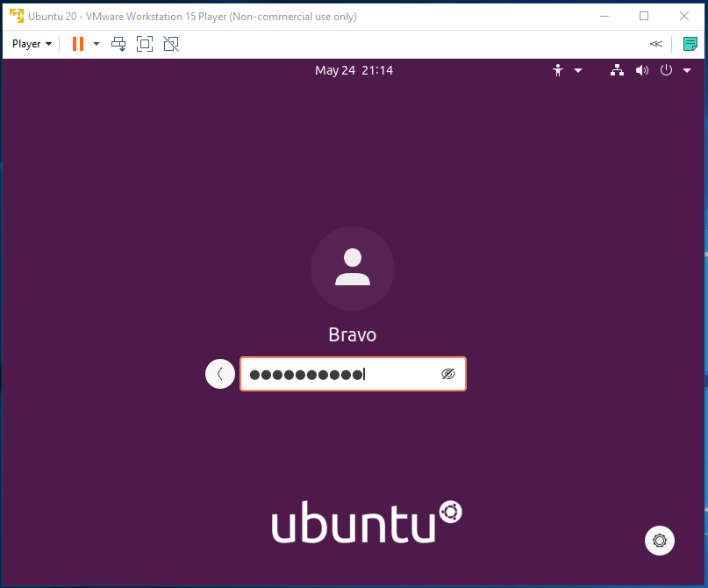Expand the power options arrow beside pause
708x588 pixels.
tap(97, 44)
